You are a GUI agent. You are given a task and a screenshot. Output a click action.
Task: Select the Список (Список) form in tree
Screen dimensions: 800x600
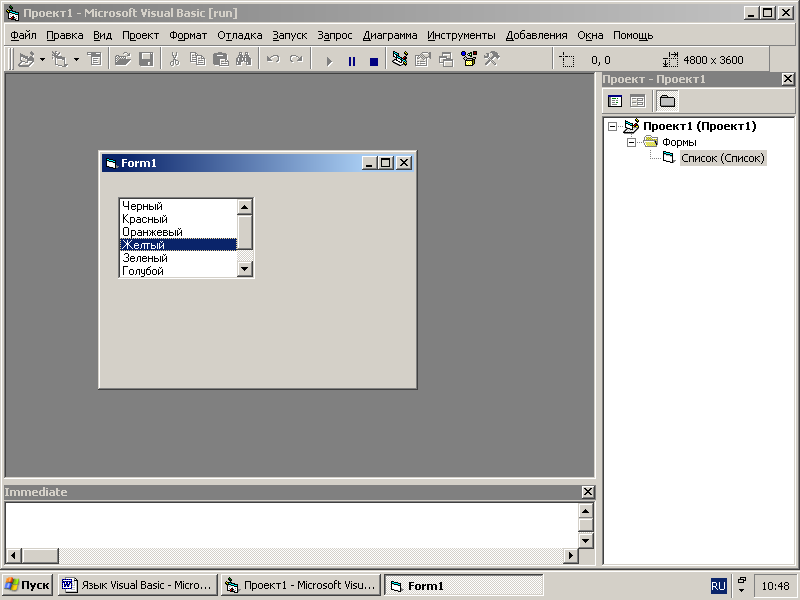[723, 158]
